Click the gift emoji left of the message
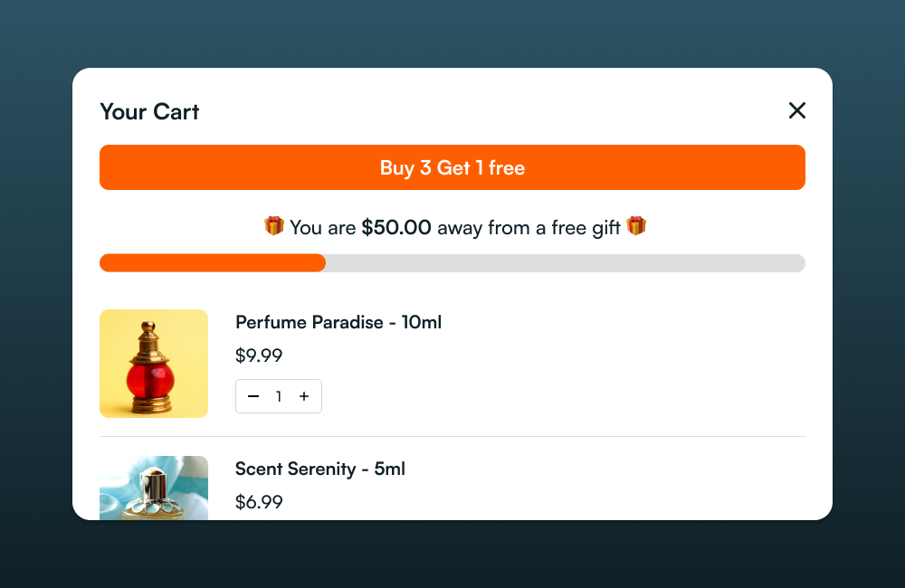905x588 pixels. pos(273,226)
